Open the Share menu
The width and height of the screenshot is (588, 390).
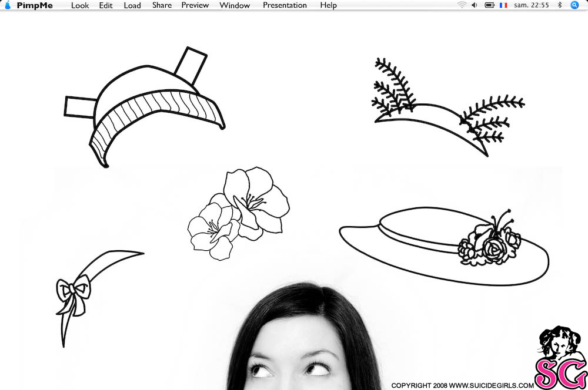click(x=162, y=5)
